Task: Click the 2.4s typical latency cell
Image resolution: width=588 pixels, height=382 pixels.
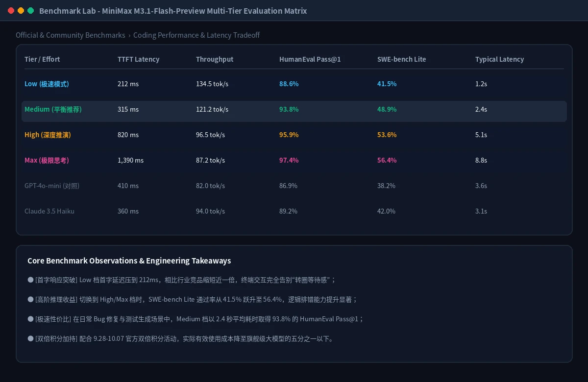Action: tap(481, 109)
